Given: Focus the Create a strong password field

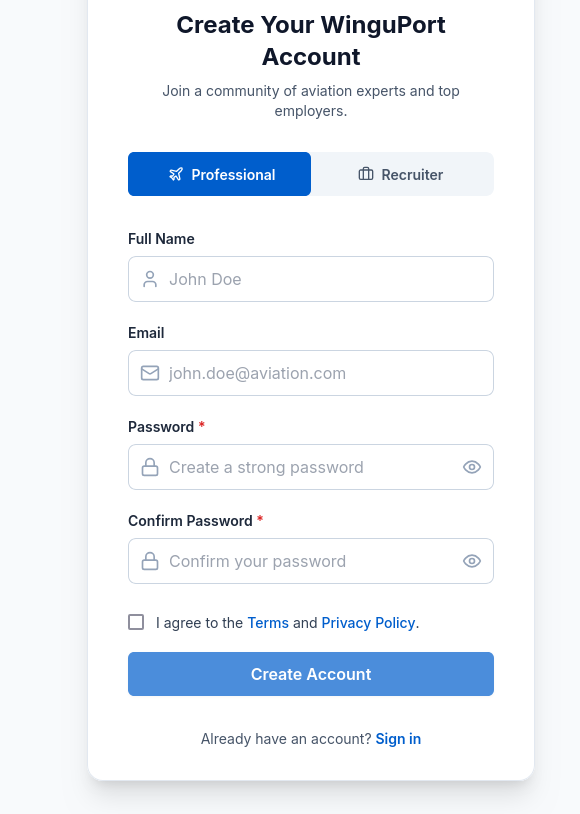Looking at the screenshot, I should (x=310, y=467).
